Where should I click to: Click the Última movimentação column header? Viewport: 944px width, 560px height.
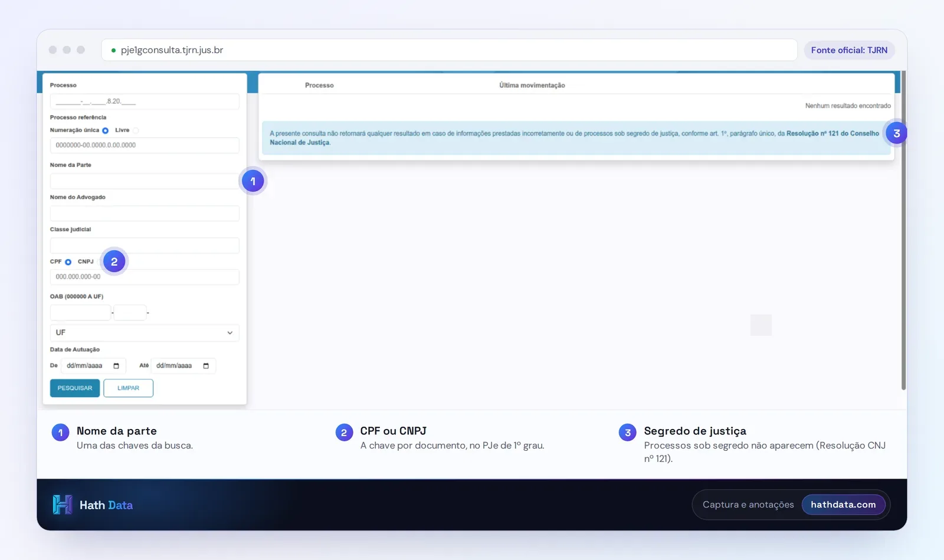tap(532, 86)
